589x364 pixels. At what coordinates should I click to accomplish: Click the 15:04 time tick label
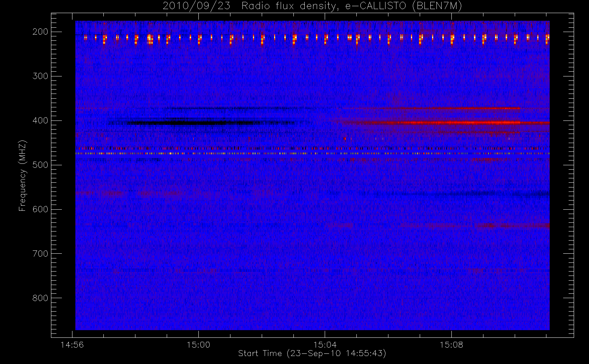pos(325,345)
